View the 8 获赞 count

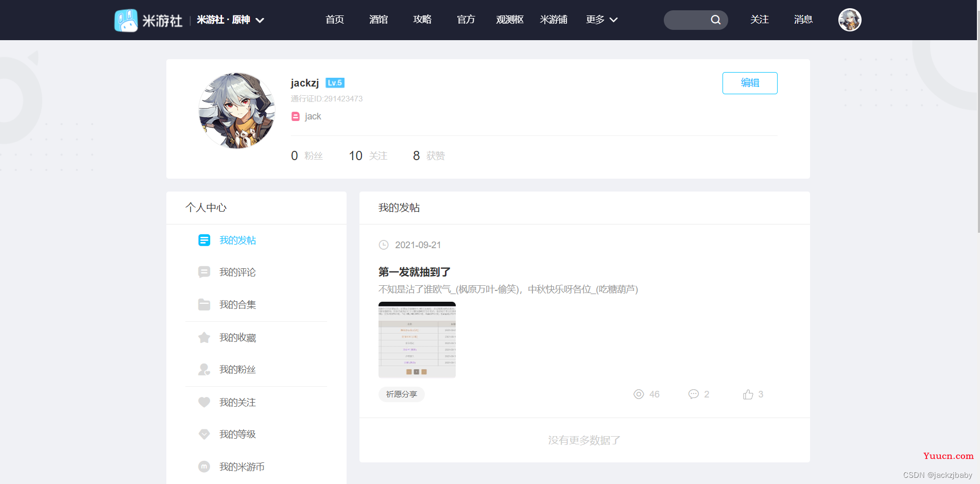429,155
